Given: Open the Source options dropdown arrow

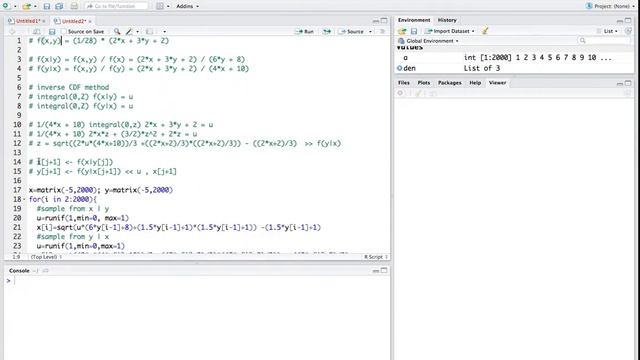Looking at the screenshot, I should coord(370,31).
